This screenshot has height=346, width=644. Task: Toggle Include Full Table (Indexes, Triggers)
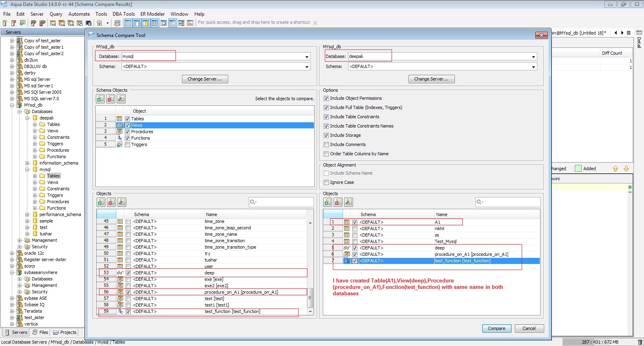pyautogui.click(x=326, y=107)
